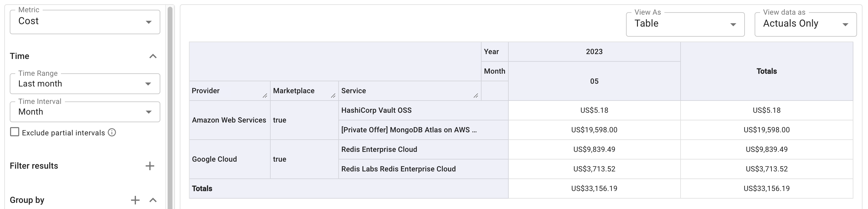Collapse the Group by section
The width and height of the screenshot is (868, 209).
click(x=153, y=200)
